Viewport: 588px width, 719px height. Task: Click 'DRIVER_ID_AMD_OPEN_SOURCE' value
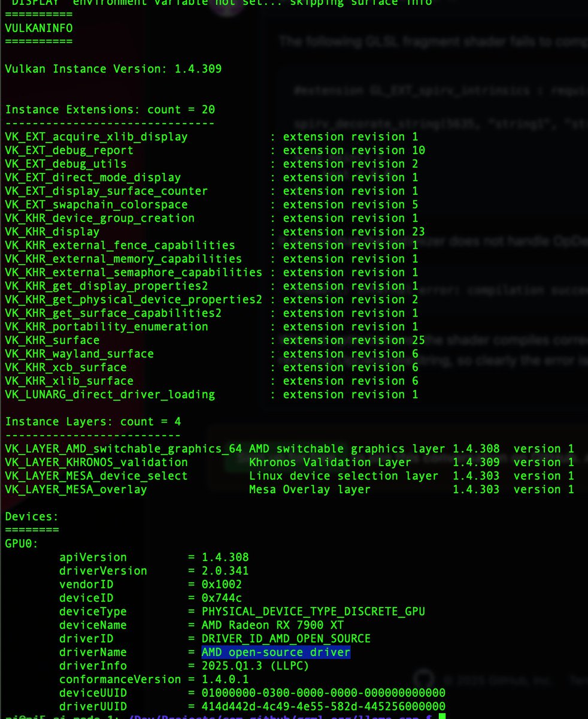click(286, 639)
